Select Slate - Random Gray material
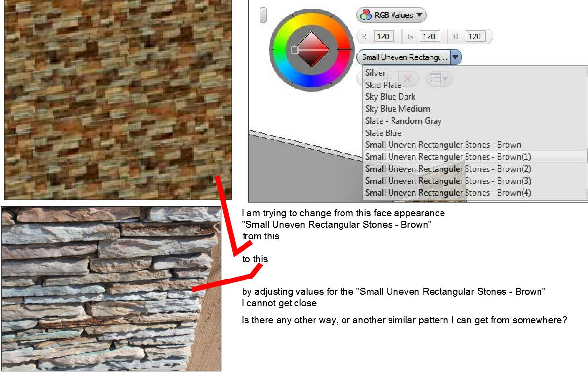This screenshot has height=372, width=588. [403, 121]
